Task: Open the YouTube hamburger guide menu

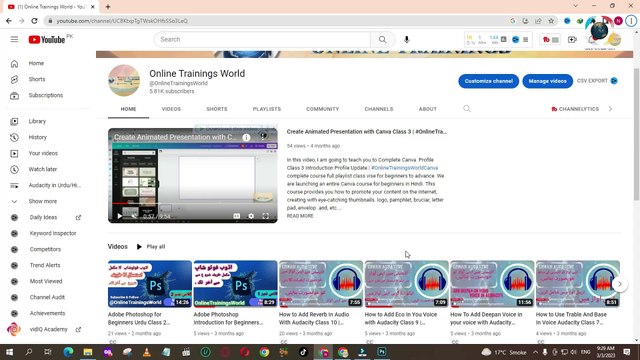Action: click(x=14, y=40)
